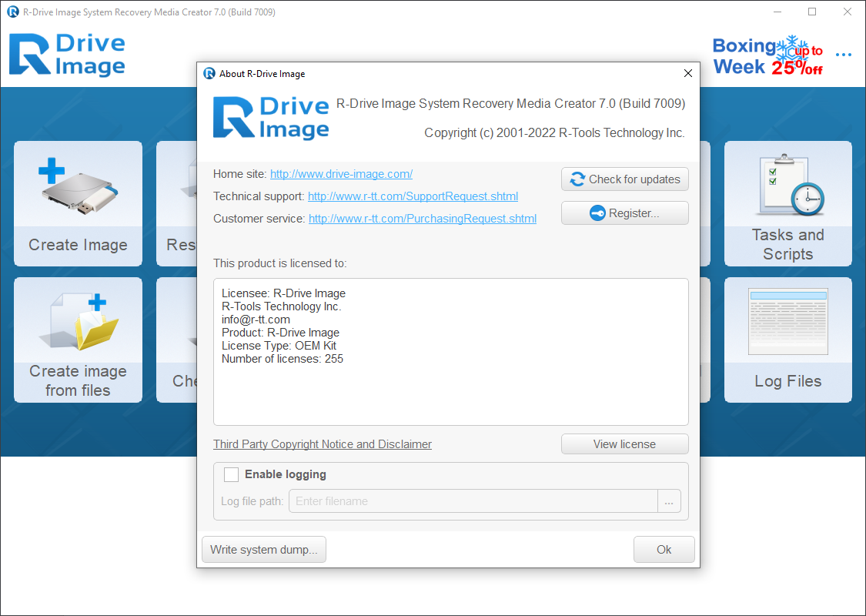The width and height of the screenshot is (866, 616).
Task: Click the R-Drive Image logo in About dialog
Action: click(x=271, y=118)
